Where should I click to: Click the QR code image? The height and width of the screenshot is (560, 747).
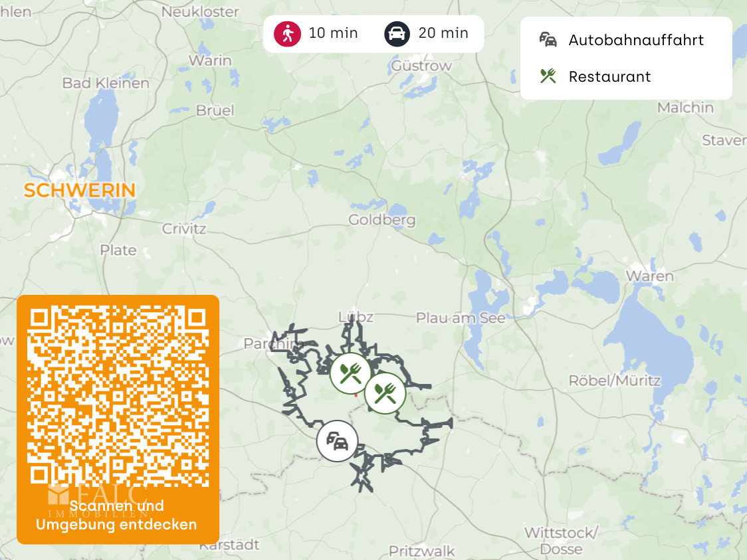(118, 396)
